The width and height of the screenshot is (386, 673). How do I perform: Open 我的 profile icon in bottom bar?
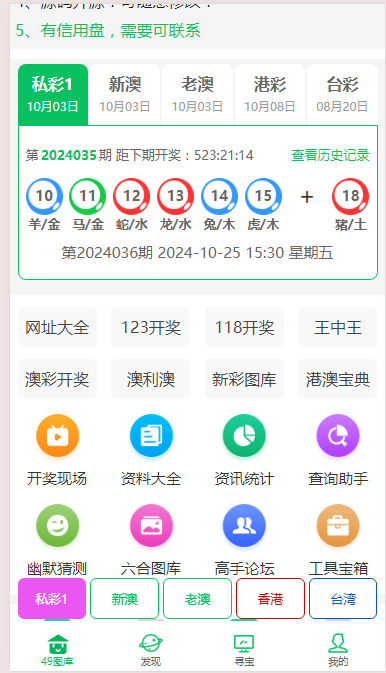(x=338, y=650)
